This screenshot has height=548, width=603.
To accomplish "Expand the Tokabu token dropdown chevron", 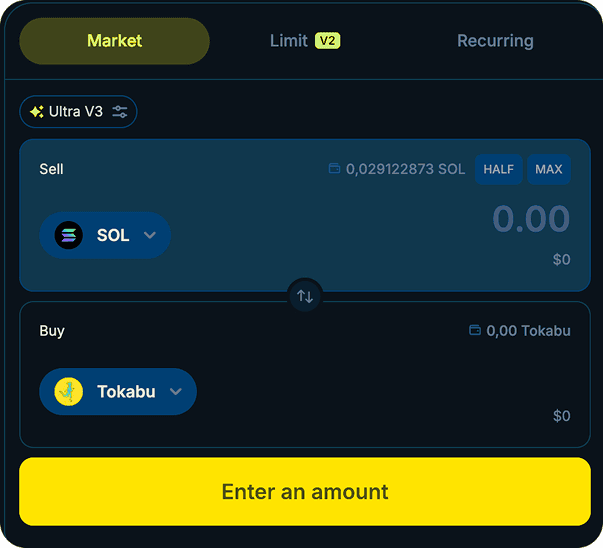I will (176, 391).
